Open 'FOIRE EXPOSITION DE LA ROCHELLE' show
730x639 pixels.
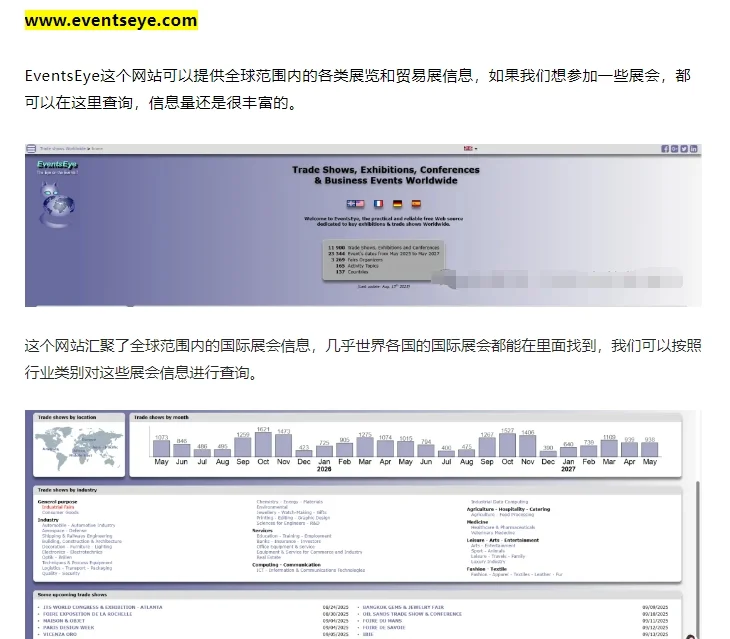pos(88,614)
